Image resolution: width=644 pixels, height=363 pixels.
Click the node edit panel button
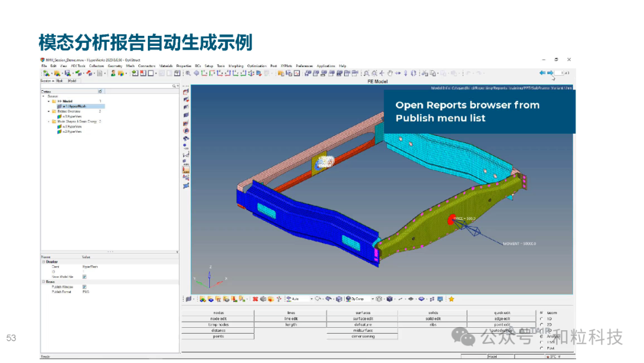pyautogui.click(x=218, y=318)
